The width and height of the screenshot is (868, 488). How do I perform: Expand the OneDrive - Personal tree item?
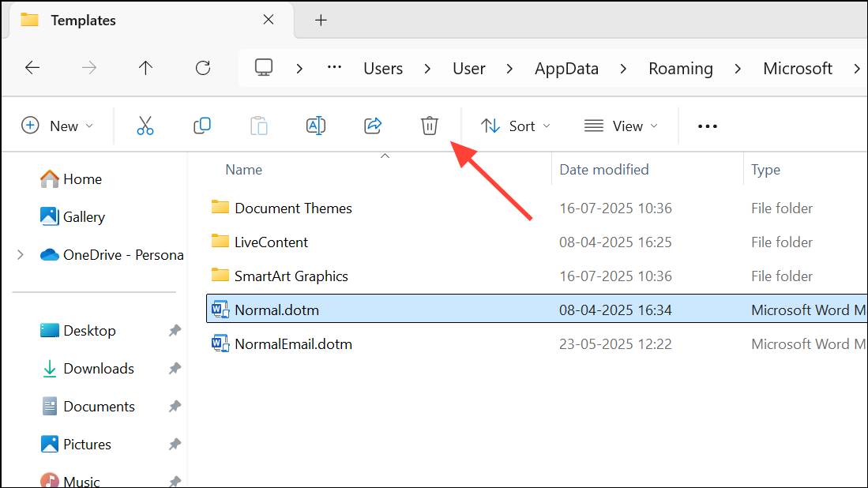19,254
